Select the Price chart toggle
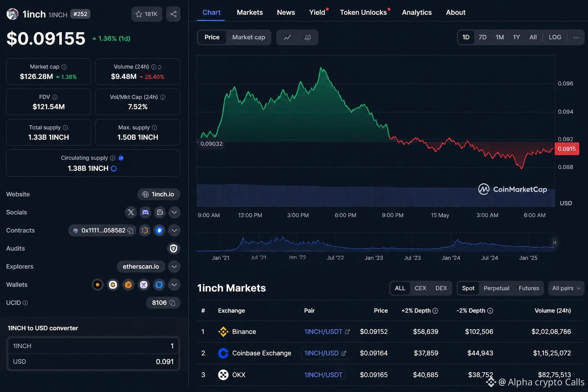 (212, 38)
